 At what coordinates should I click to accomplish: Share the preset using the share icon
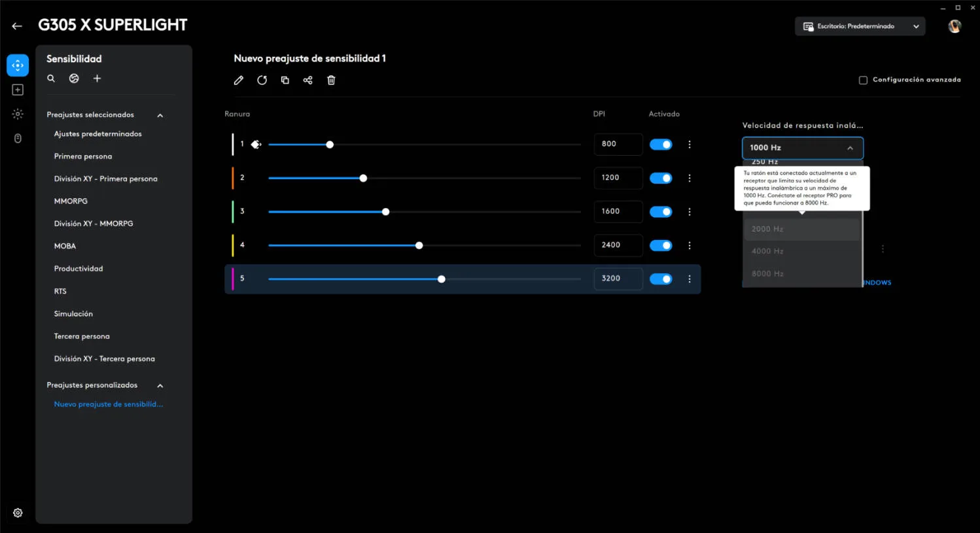pyautogui.click(x=307, y=80)
